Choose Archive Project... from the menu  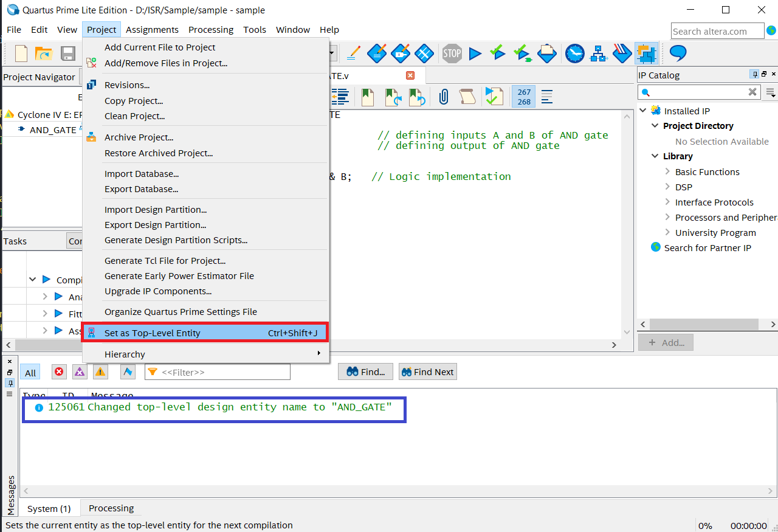[205, 137]
